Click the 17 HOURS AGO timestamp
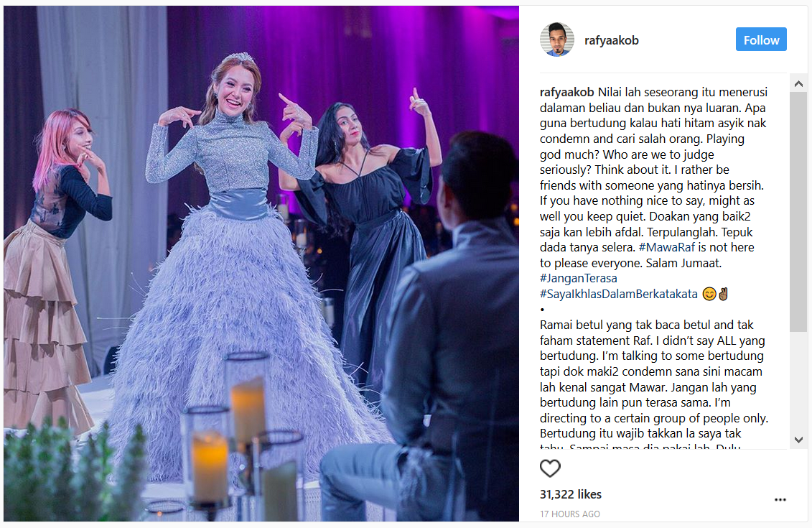Image resolution: width=812 pixels, height=528 pixels. [x=569, y=514]
